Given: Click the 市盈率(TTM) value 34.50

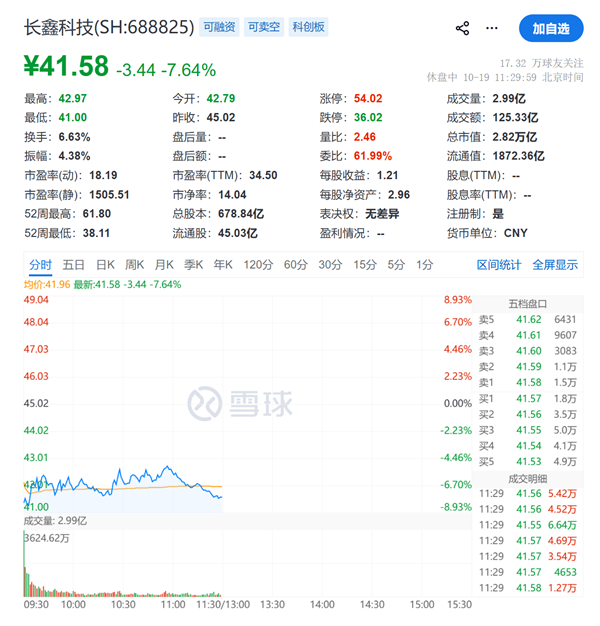Looking at the screenshot, I should tap(263, 175).
